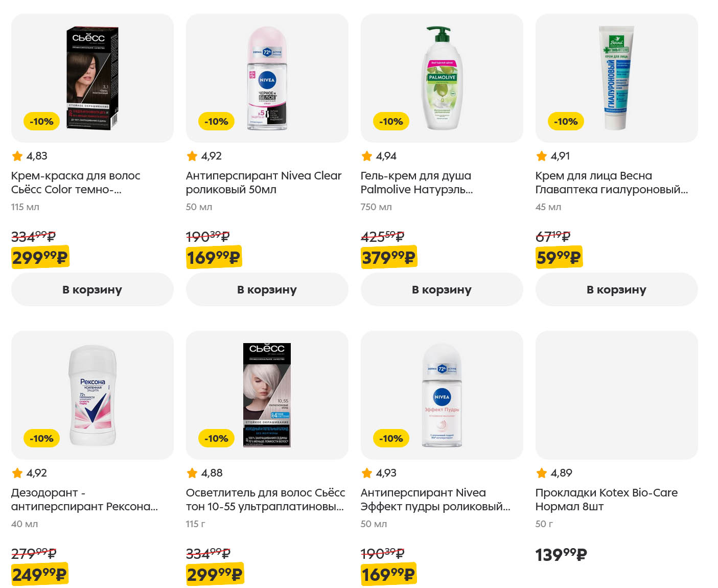The height and width of the screenshot is (588, 718).
Task: Open Сьёсс dark hair dye product image
Action: pyautogui.click(x=92, y=78)
